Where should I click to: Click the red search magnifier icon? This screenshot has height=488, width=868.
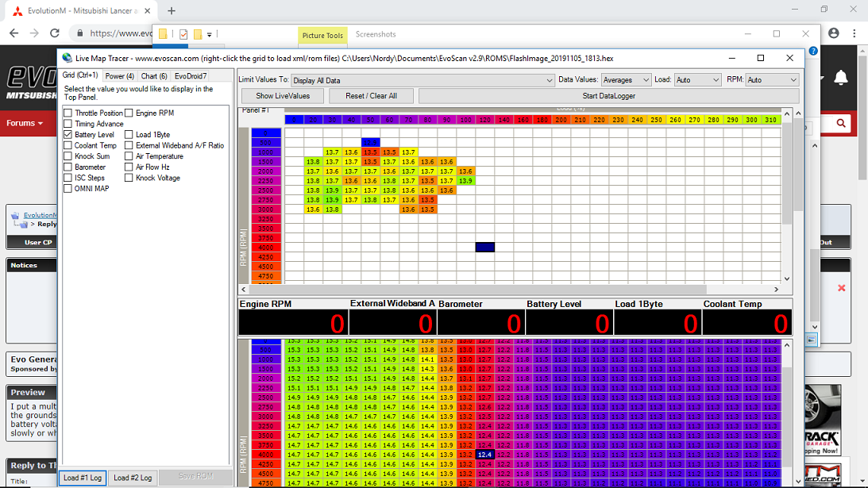click(x=841, y=123)
